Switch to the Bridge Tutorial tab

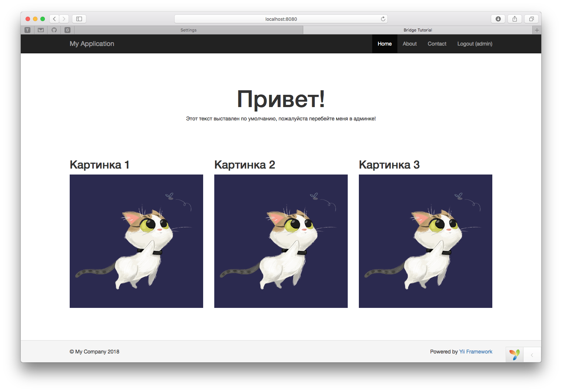tap(418, 30)
